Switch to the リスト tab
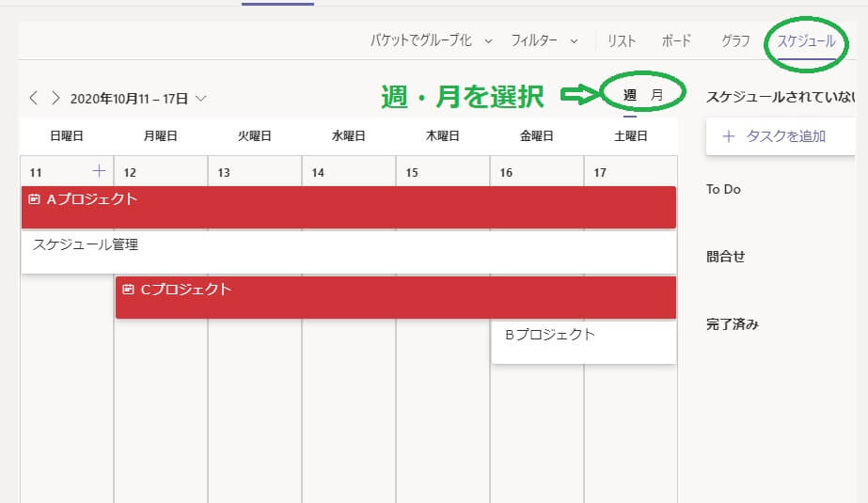Screen dimensions: 868x503 (x=622, y=40)
